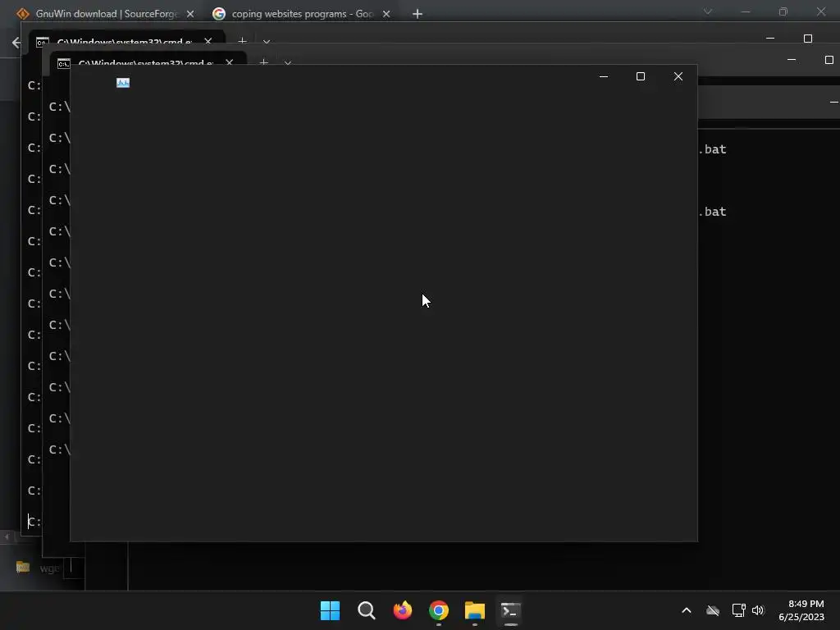Close the coping websites programs tab
This screenshot has width=840, height=630.
point(386,14)
